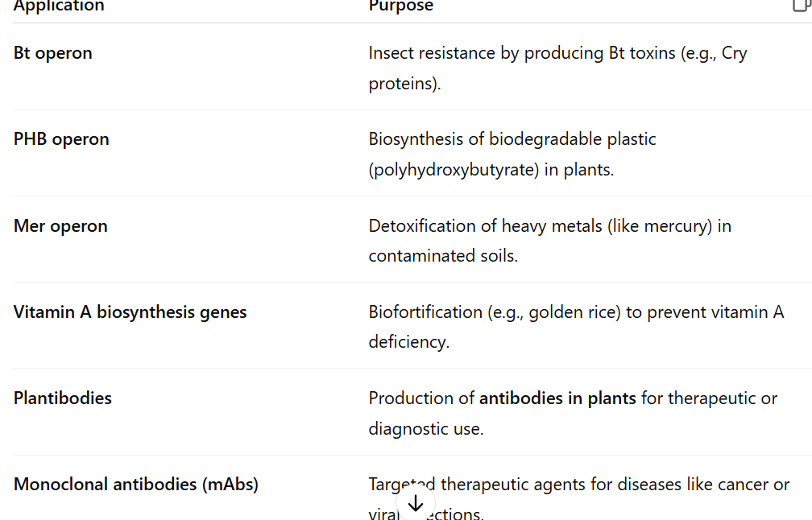Click the Targeted therapeutic agents description
The height and width of the screenshot is (520, 812).
(x=579, y=499)
